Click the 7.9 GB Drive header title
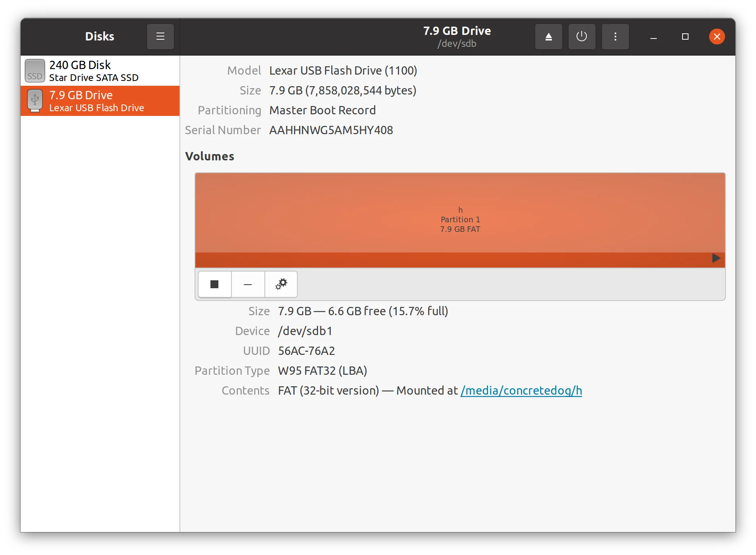Viewport: 756px width, 555px height. (457, 31)
